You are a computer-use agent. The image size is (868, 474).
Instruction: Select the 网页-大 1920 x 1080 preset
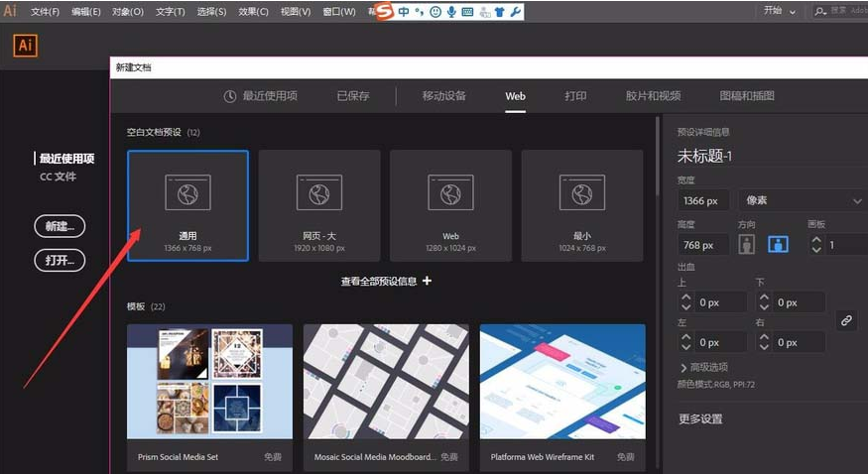click(319, 205)
